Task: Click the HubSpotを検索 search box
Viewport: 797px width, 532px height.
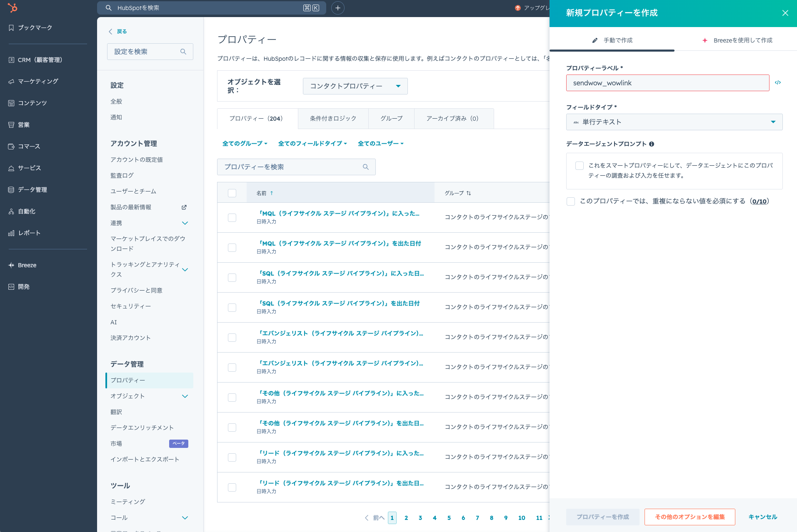Action: 211,8
